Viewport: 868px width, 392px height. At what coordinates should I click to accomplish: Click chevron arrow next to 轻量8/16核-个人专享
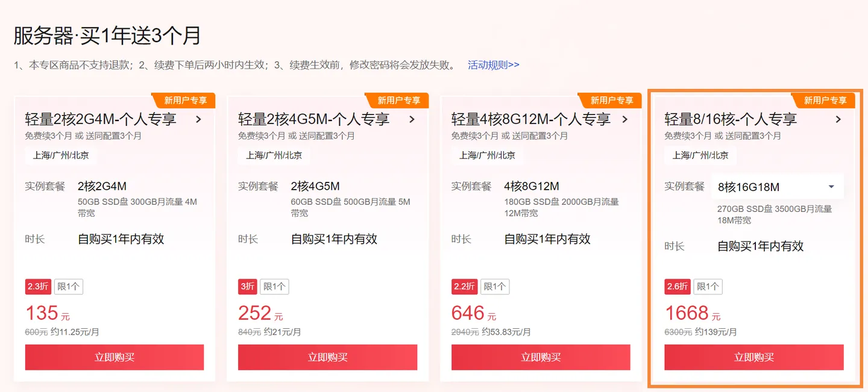[838, 119]
